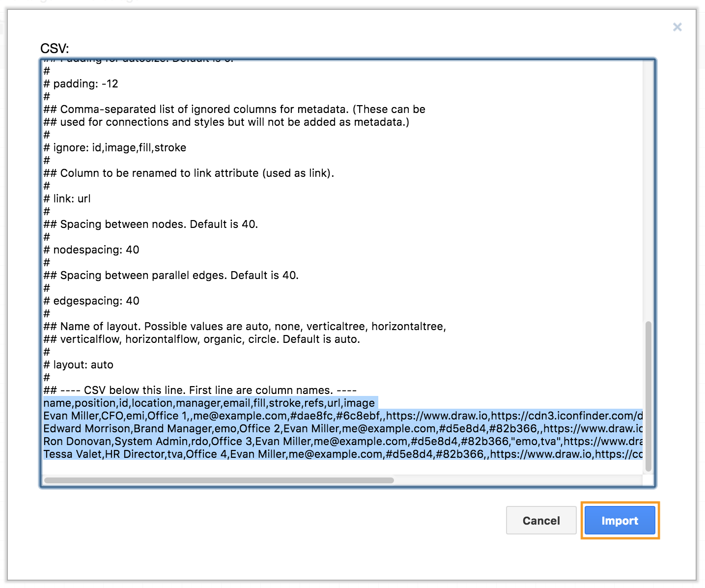Click the Ron Donovan System Admin row
705x588 pixels.
click(295, 442)
